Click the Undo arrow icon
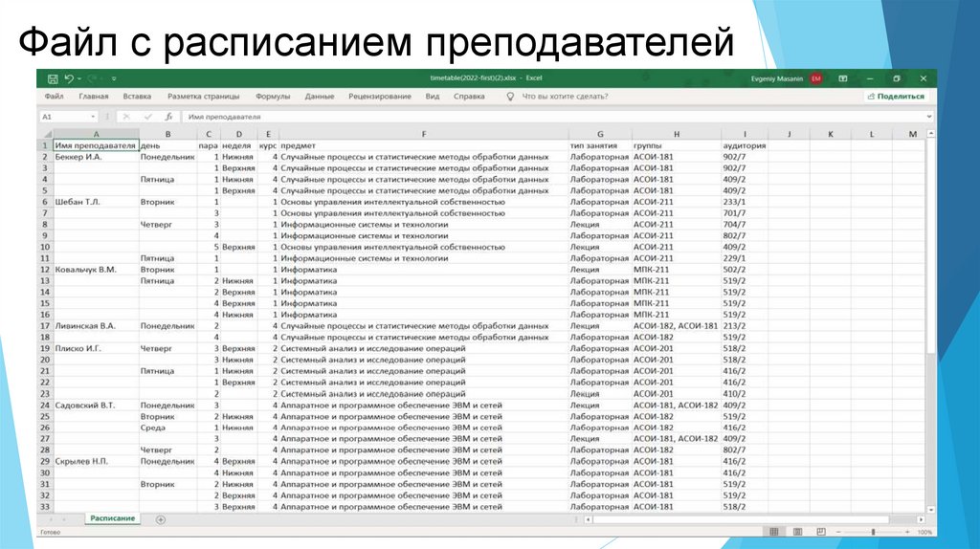 coord(69,78)
